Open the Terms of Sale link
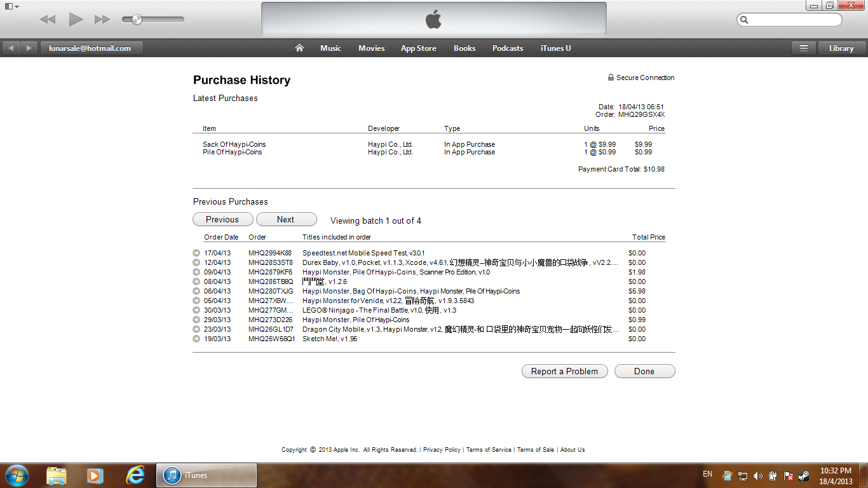 tap(536, 450)
